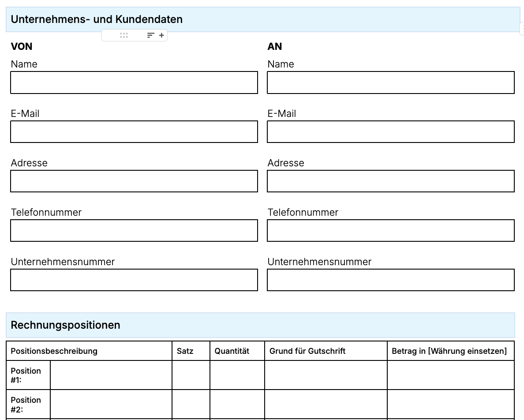
Task: Click the Telefonnummer label under VON
Action: click(46, 213)
